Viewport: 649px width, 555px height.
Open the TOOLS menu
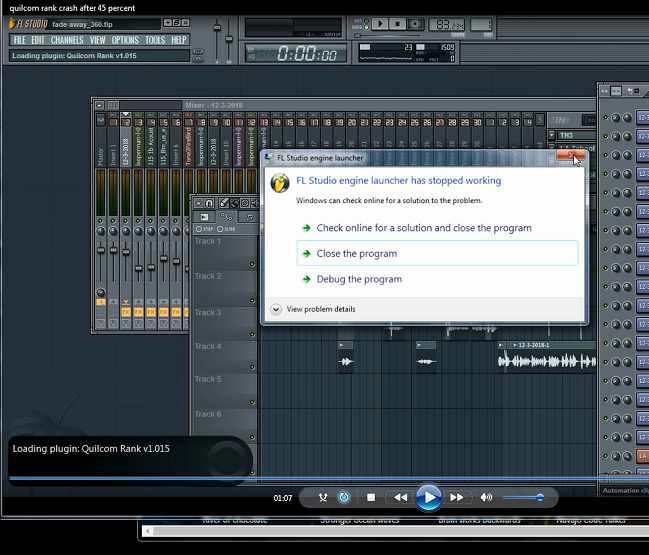pyautogui.click(x=155, y=40)
